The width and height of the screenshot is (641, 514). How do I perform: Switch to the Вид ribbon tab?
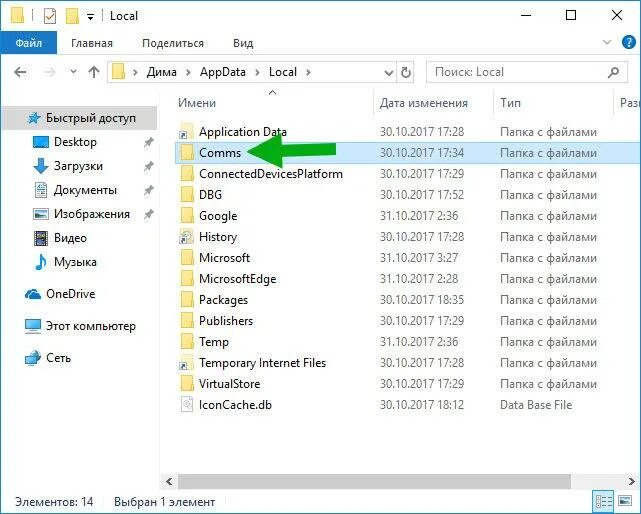point(243,43)
